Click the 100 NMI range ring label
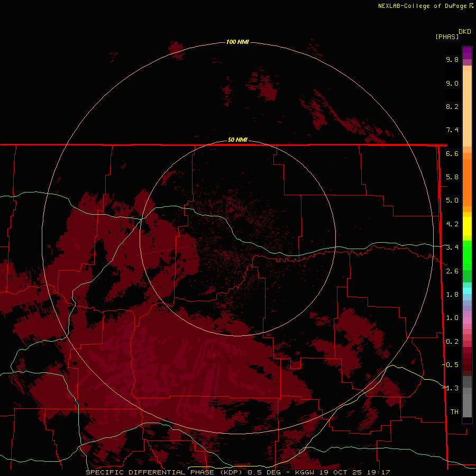 (x=237, y=42)
